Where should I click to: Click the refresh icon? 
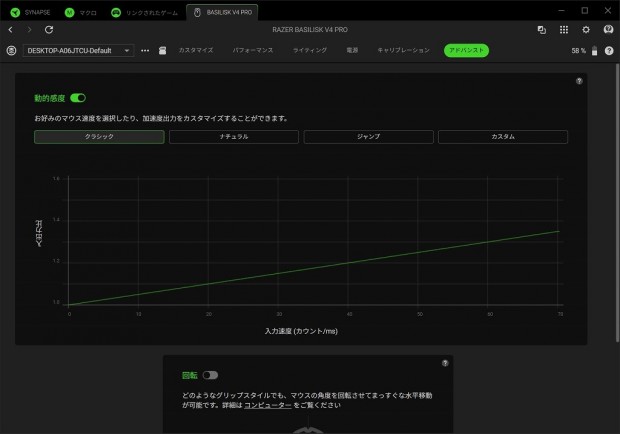click(49, 30)
